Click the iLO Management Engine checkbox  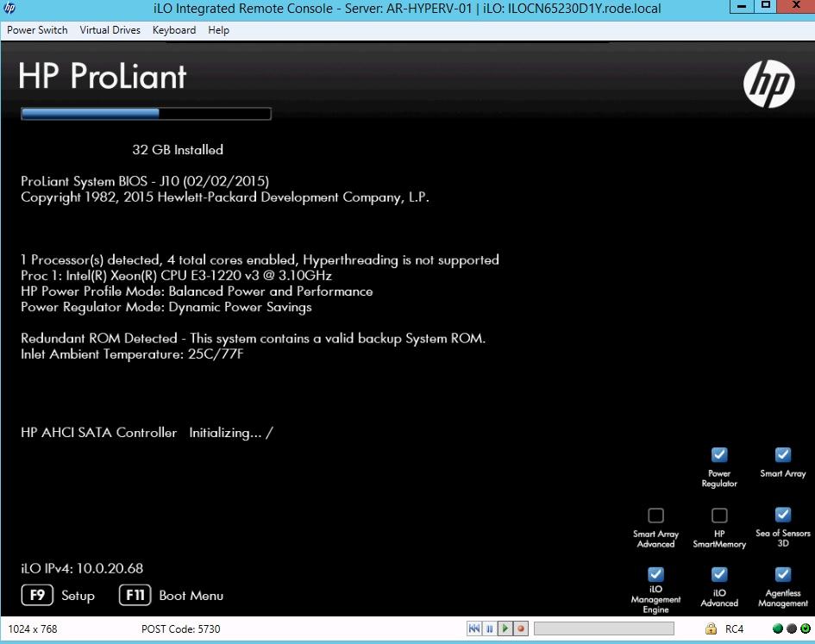[655, 574]
